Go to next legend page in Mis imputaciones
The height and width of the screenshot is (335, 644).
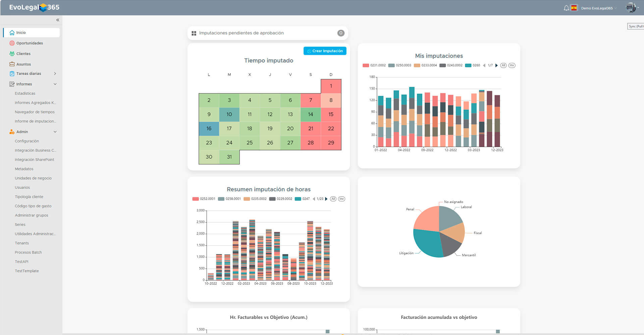pos(496,65)
